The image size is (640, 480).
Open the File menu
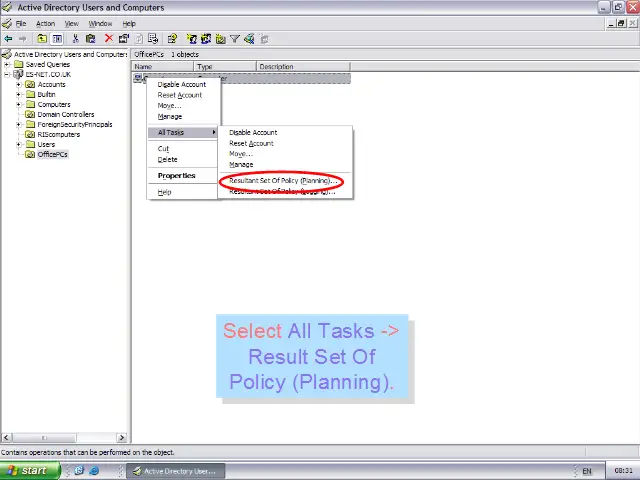click(x=21, y=24)
